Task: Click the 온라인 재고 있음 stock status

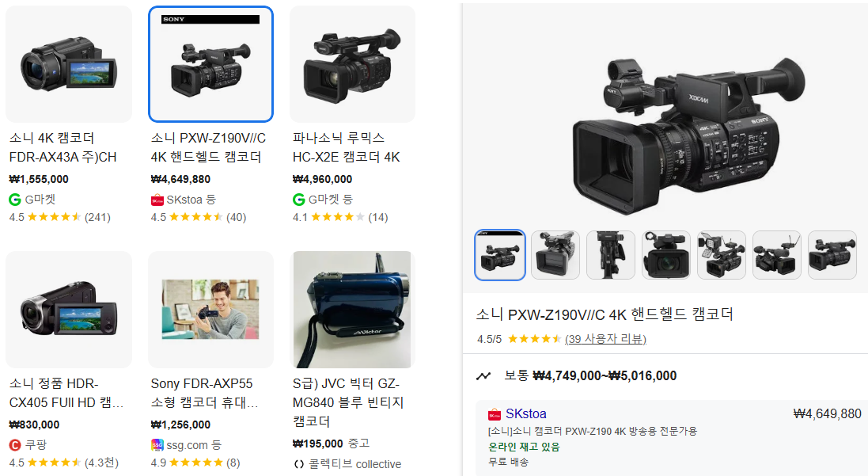Action: point(524,447)
